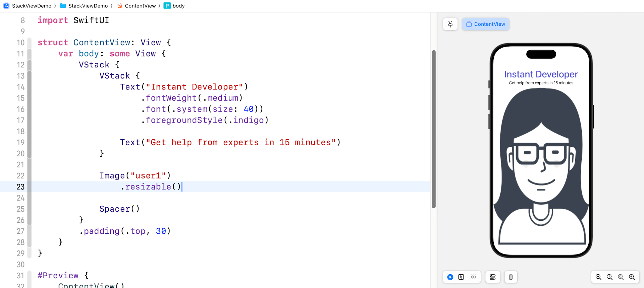Click the .indigo color value in code

tap(248, 120)
